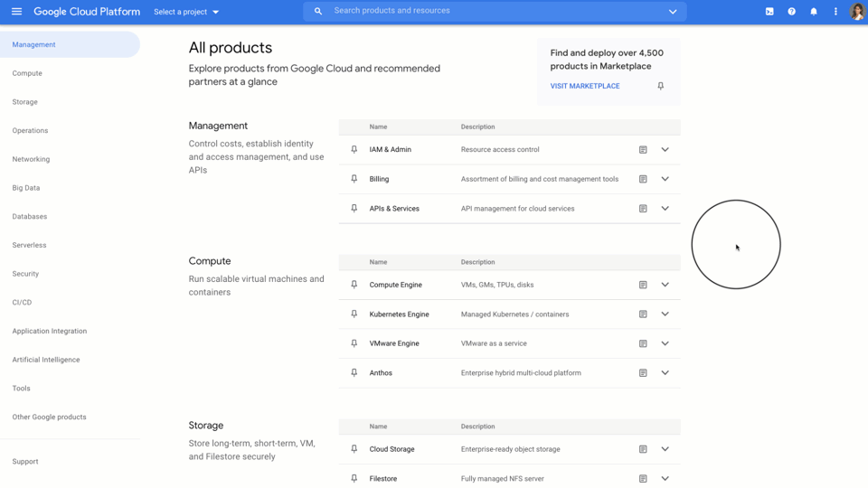
Task: Open IAM & Admin documentation icon
Action: 643,149
